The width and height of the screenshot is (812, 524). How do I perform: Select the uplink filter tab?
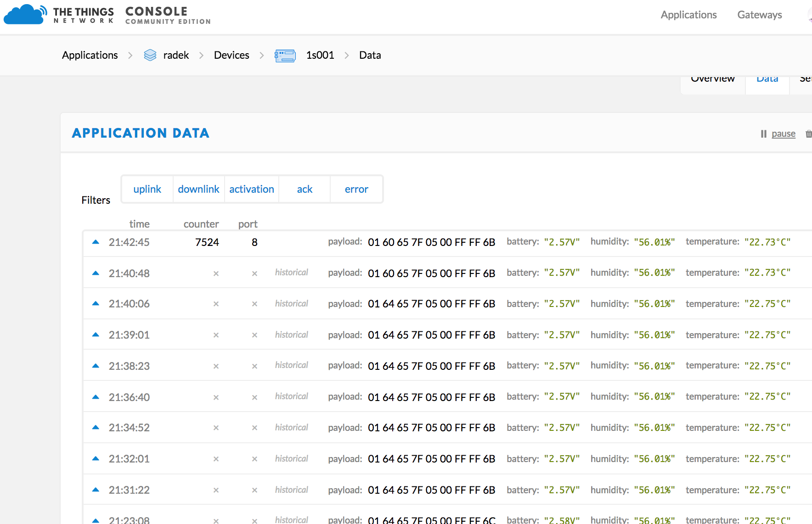pos(147,189)
